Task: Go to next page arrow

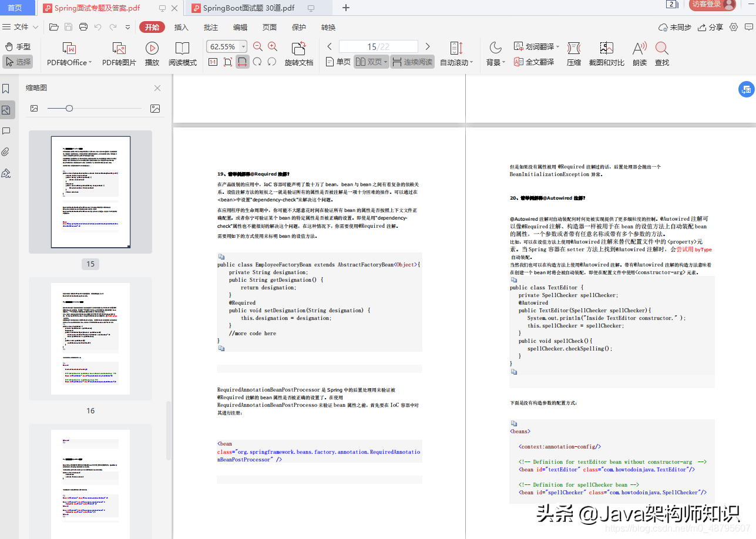Action: 428,46
